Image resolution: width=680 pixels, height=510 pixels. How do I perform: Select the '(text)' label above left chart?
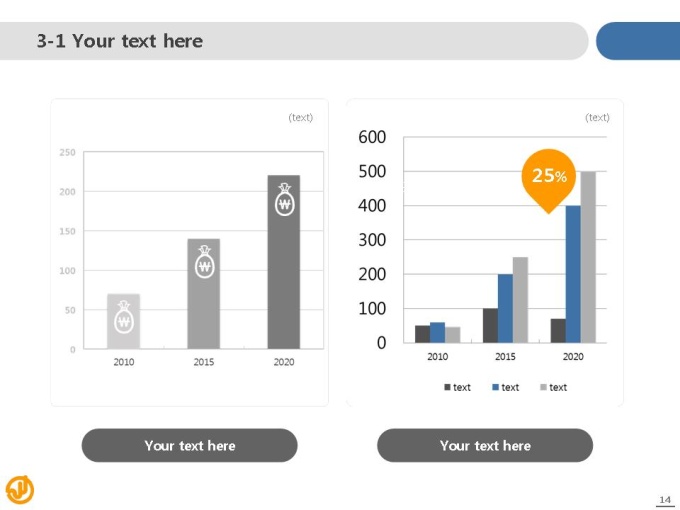point(301,118)
